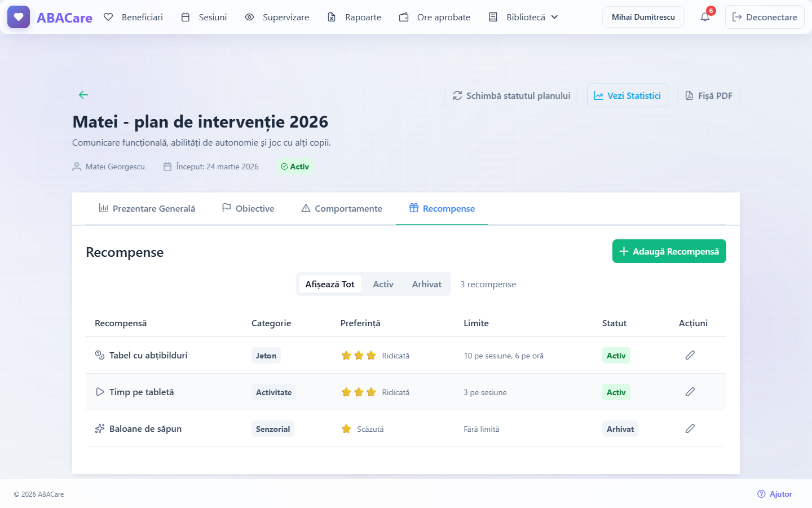Expand the Bibliotecă dropdown menu
Viewport: 812px width, 508px height.
(523, 17)
